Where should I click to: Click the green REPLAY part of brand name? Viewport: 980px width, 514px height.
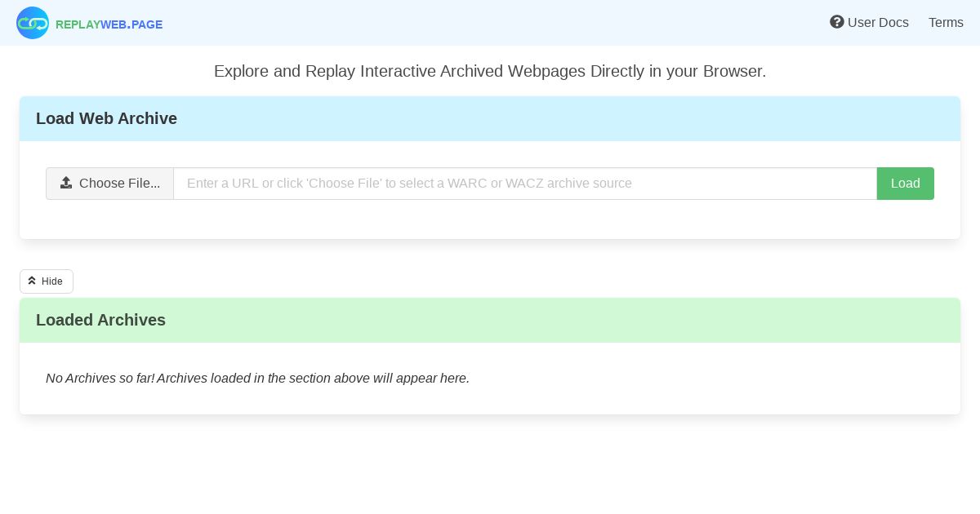coord(78,24)
